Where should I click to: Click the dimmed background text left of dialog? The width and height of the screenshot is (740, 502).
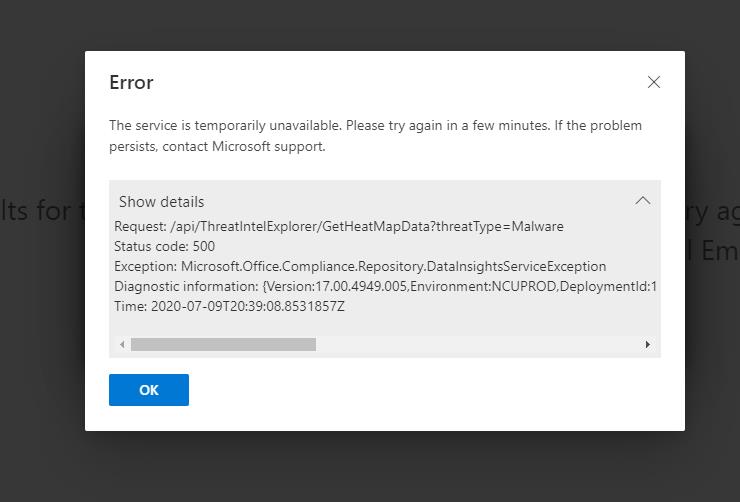(42, 210)
